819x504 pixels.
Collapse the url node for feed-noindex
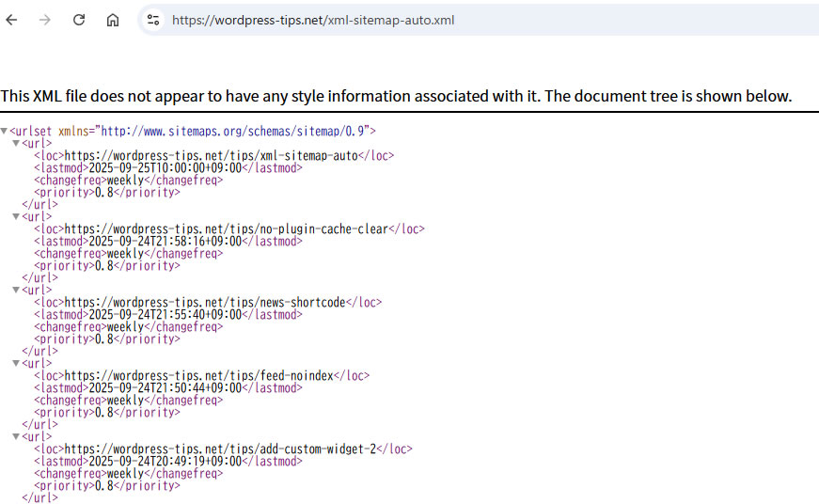tap(16, 363)
